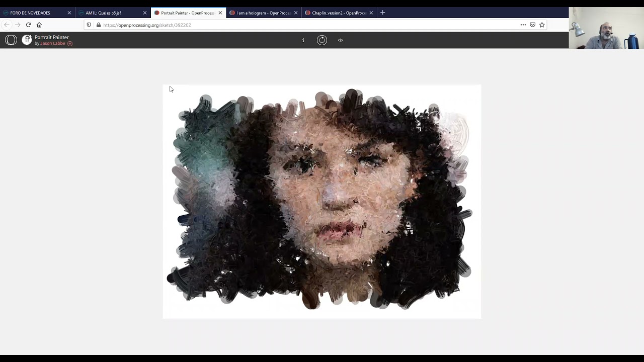Viewport: 644px width, 362px height.
Task: Go back to the previous page
Action: point(7,25)
